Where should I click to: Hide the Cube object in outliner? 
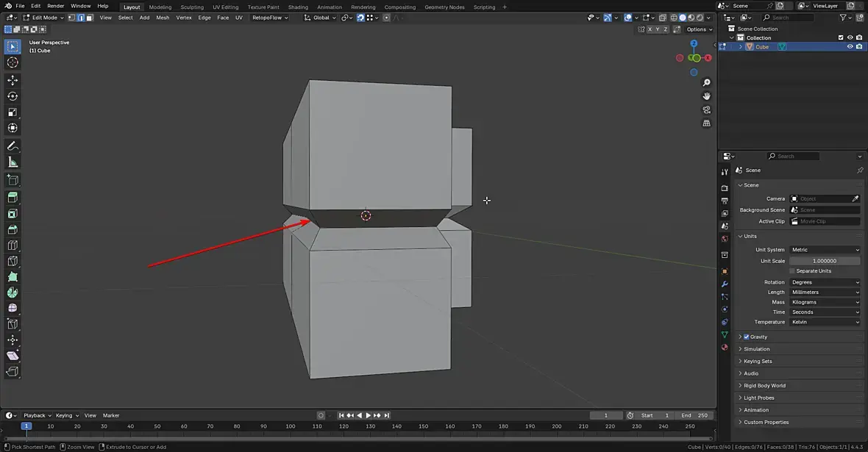(850, 47)
